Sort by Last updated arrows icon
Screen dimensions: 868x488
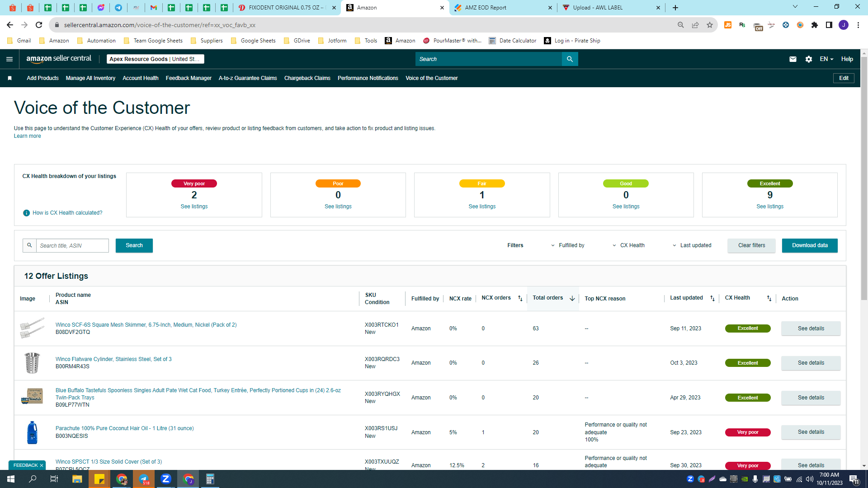712,298
